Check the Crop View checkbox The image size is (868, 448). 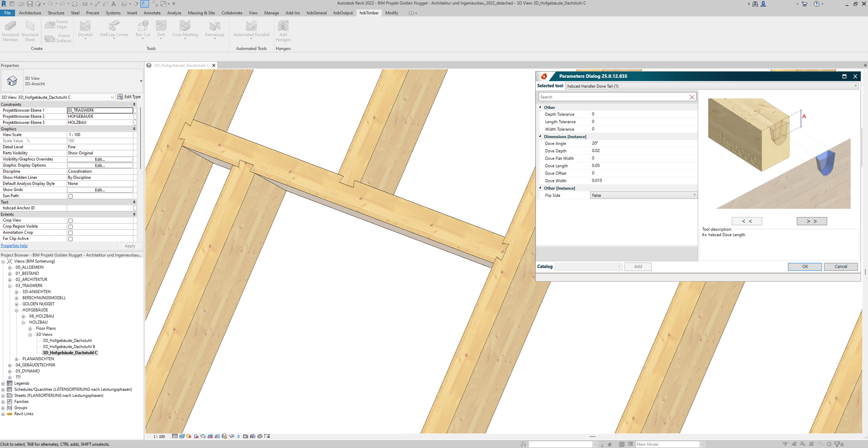coord(70,221)
